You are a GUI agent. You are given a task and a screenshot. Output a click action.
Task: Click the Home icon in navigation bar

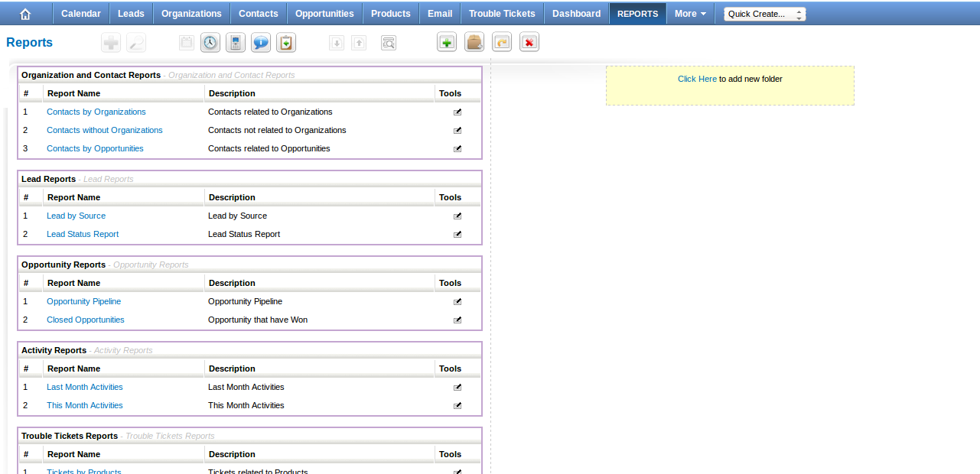coord(26,14)
